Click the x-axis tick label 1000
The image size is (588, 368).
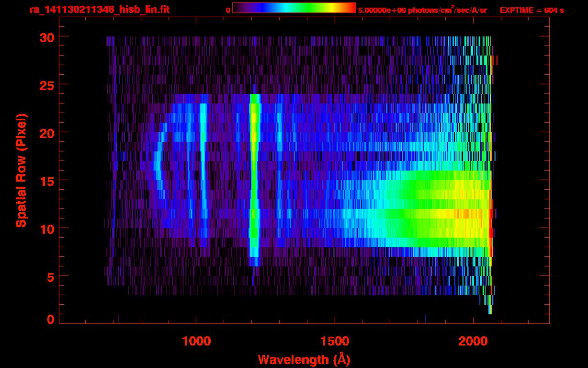pyautogui.click(x=196, y=342)
